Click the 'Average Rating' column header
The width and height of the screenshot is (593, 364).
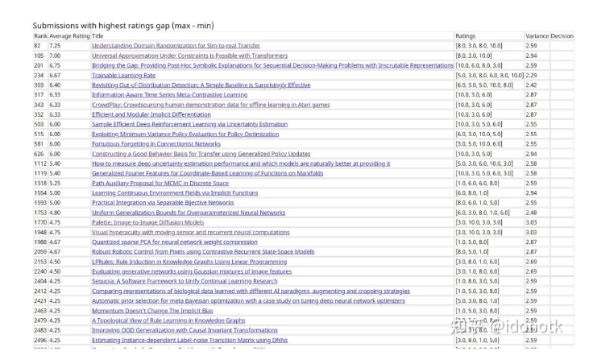pyautogui.click(x=69, y=36)
